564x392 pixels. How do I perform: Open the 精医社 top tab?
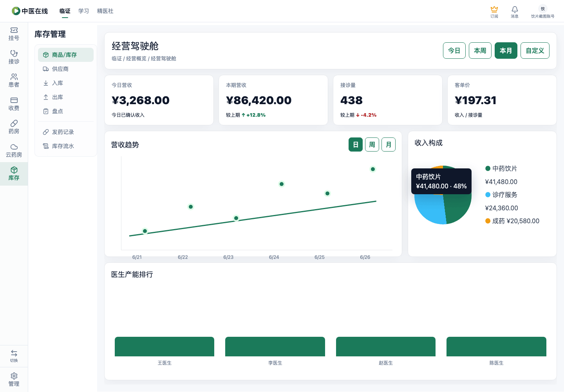click(105, 11)
